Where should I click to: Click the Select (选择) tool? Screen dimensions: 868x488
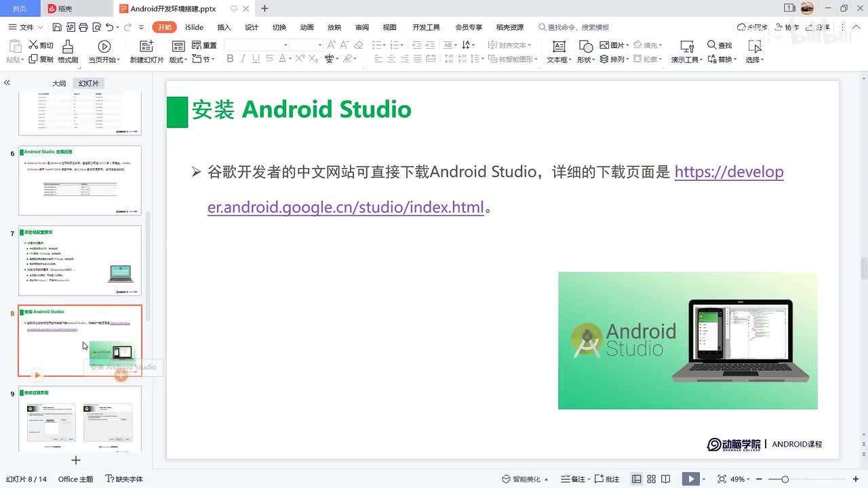tap(754, 52)
